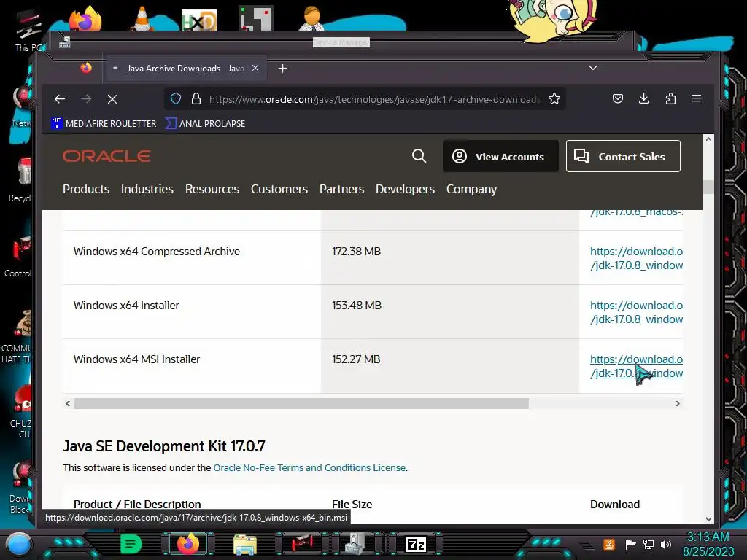This screenshot has height=560, width=747.
Task: Download the Windows x64 Compressed Archive link
Action: click(x=636, y=258)
